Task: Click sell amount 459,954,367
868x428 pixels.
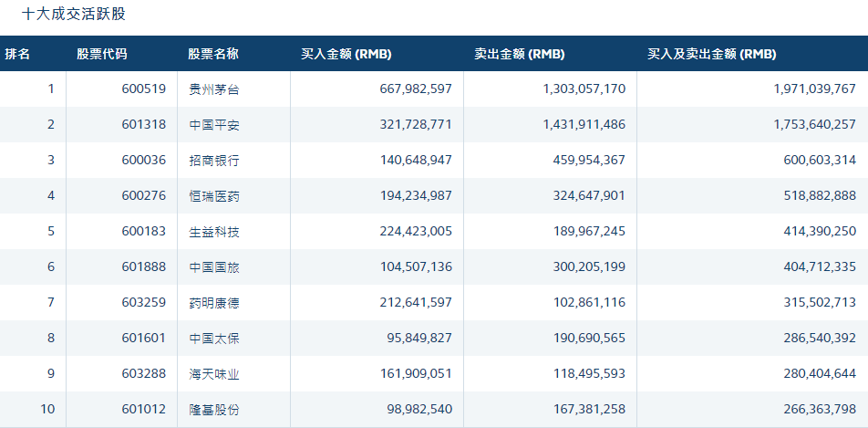Action: click(589, 160)
